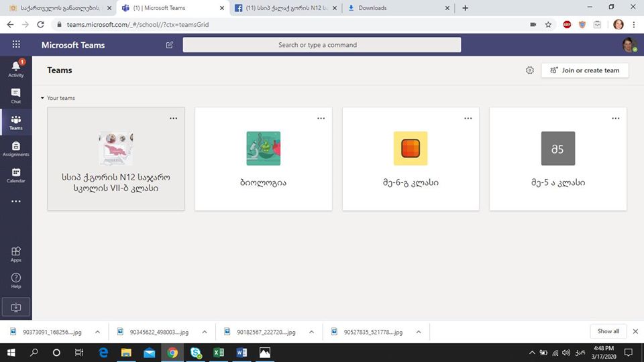The height and width of the screenshot is (362, 644).
Task: Open a new browser tab
Action: coord(465,8)
